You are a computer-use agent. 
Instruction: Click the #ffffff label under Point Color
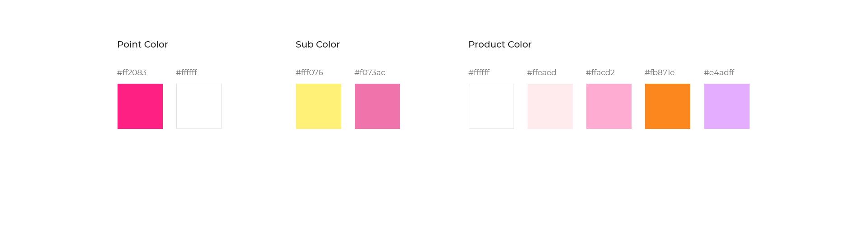186,72
